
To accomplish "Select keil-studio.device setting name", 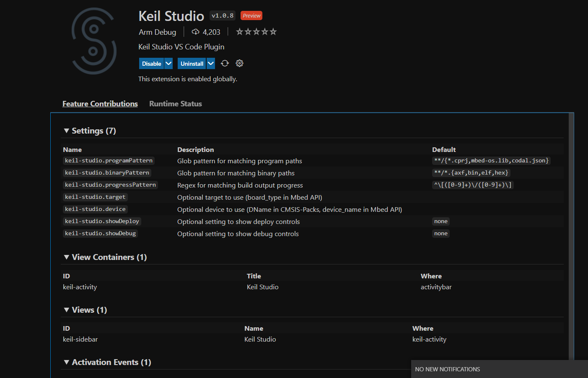I will 95,209.
